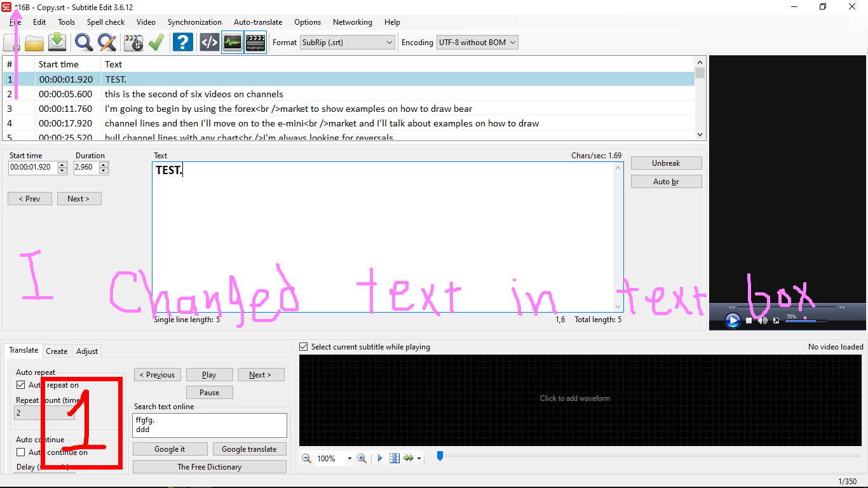Enable the Auto continue on checkbox

(21, 452)
